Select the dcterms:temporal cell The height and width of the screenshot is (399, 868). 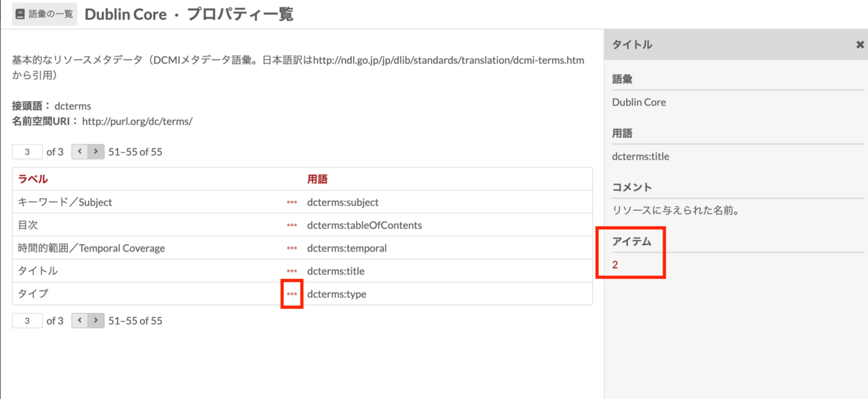tap(347, 248)
